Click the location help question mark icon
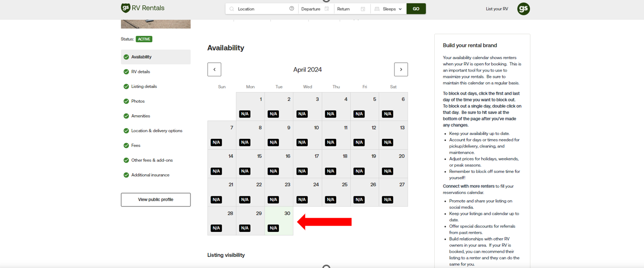Screen dimensions: 644x268 (291, 9)
